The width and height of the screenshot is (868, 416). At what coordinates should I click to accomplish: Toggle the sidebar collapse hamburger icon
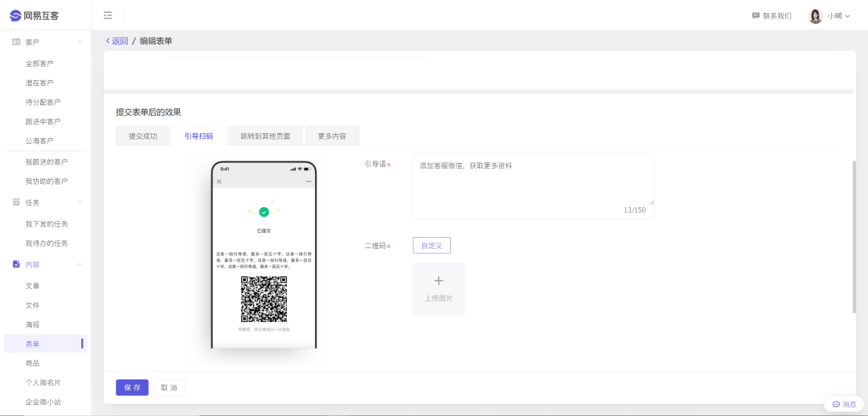[x=108, y=15]
